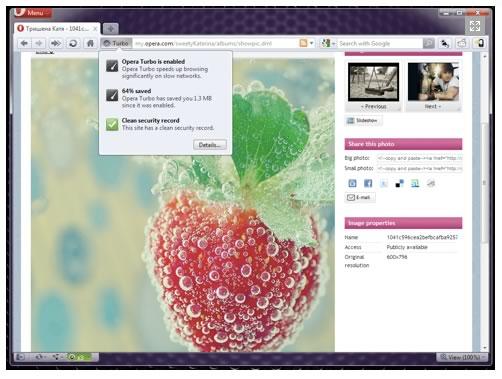Click the Facebook share icon

point(368,183)
